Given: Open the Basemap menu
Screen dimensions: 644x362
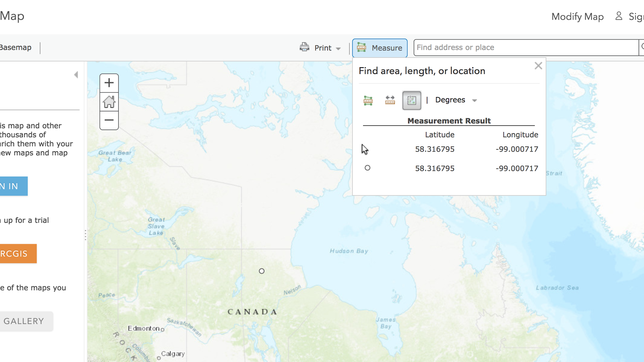Looking at the screenshot, I should 16,47.
